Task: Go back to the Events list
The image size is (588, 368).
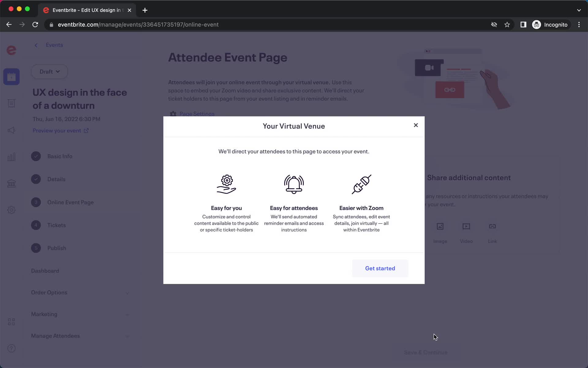Action: (49, 45)
